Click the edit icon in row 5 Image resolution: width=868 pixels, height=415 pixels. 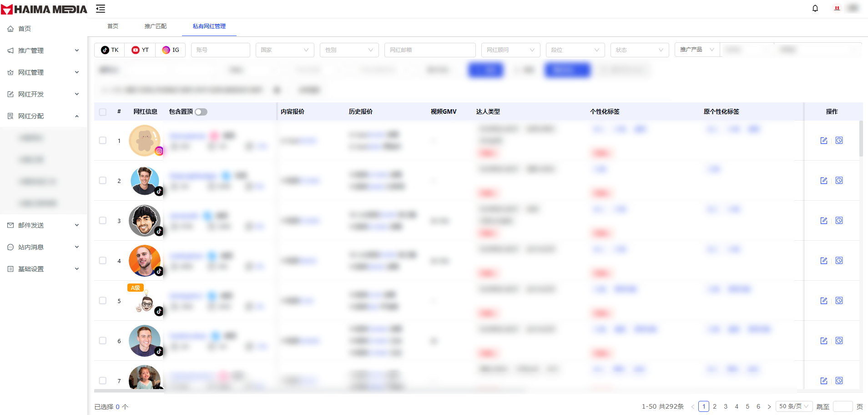(823, 301)
